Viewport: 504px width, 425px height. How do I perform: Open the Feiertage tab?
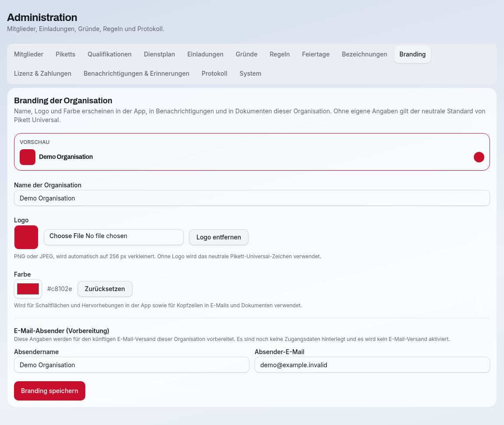coord(315,54)
